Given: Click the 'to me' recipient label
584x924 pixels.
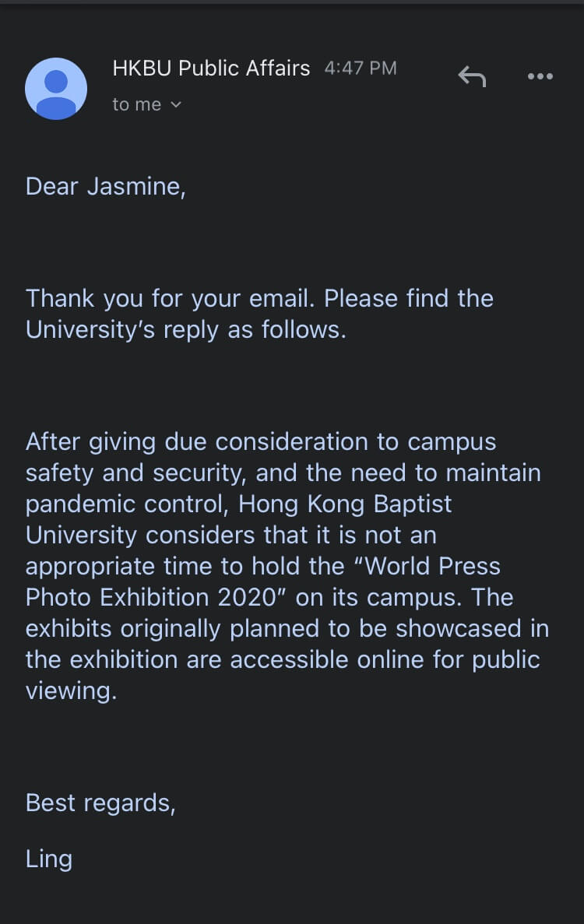Looking at the screenshot, I should (137, 104).
